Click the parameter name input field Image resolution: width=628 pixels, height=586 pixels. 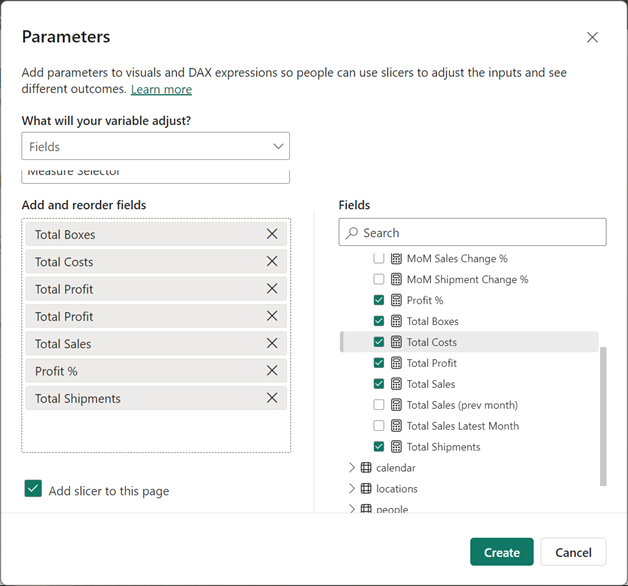(155, 176)
